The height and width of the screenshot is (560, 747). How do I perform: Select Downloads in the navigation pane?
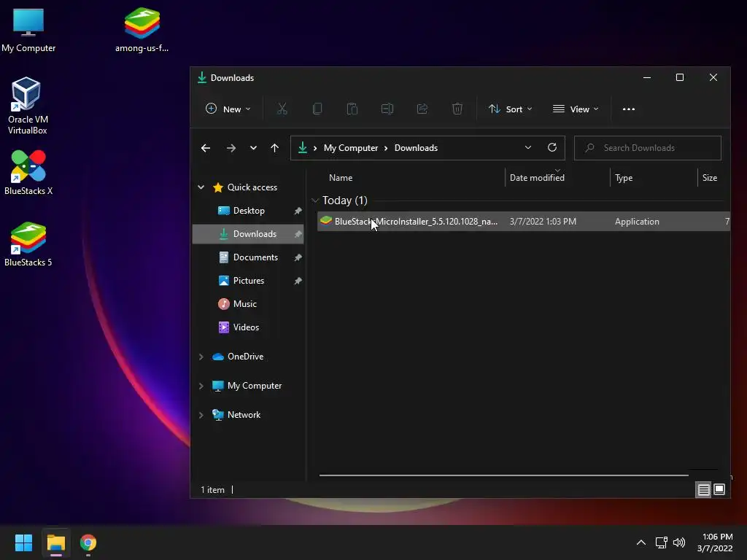(x=248, y=234)
